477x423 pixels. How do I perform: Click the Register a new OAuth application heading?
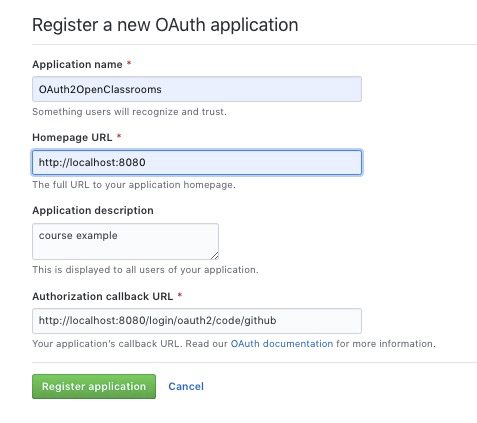pos(165,25)
